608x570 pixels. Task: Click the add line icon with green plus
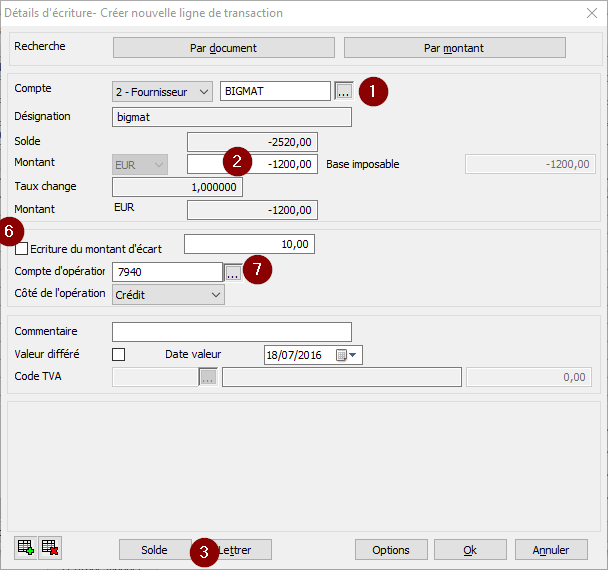(x=26, y=549)
